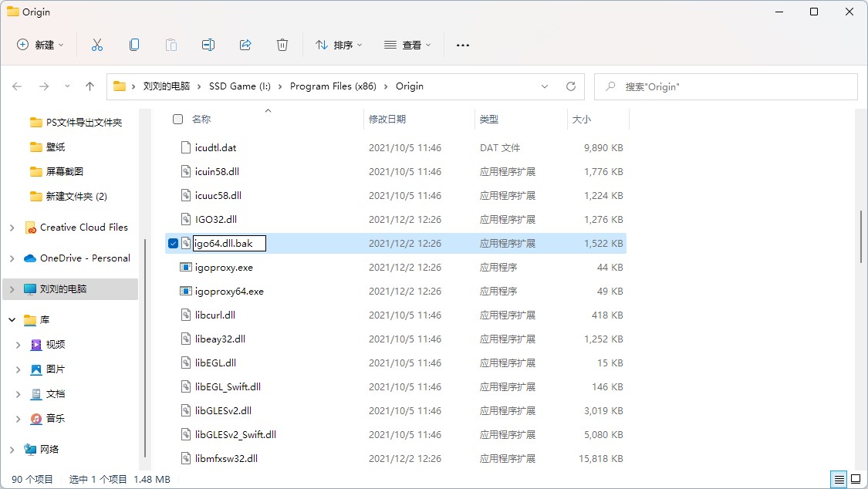868x489 pixels.
Task: Uncheck the igo64.dll.bak row checkbox
Action: coord(174,244)
